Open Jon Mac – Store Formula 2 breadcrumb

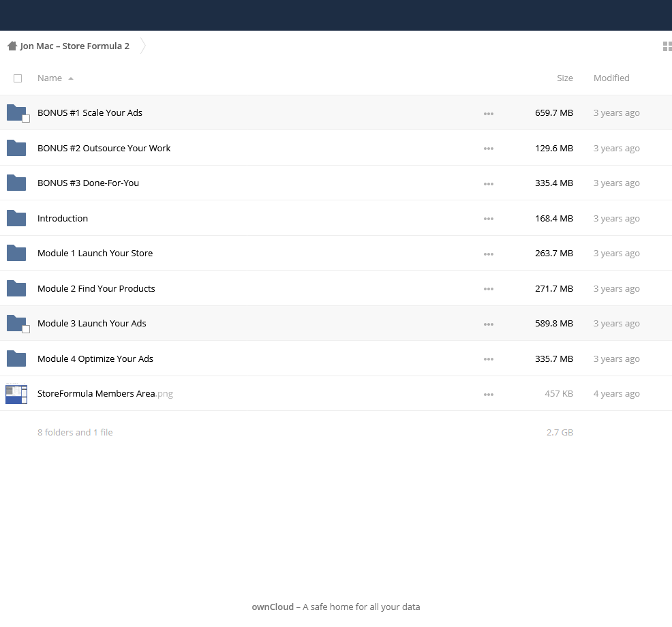click(74, 46)
